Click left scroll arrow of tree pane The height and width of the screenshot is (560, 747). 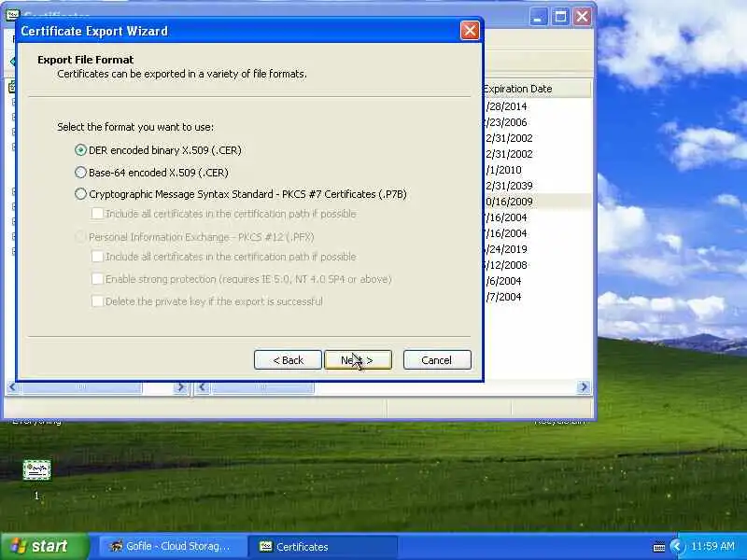coord(13,387)
